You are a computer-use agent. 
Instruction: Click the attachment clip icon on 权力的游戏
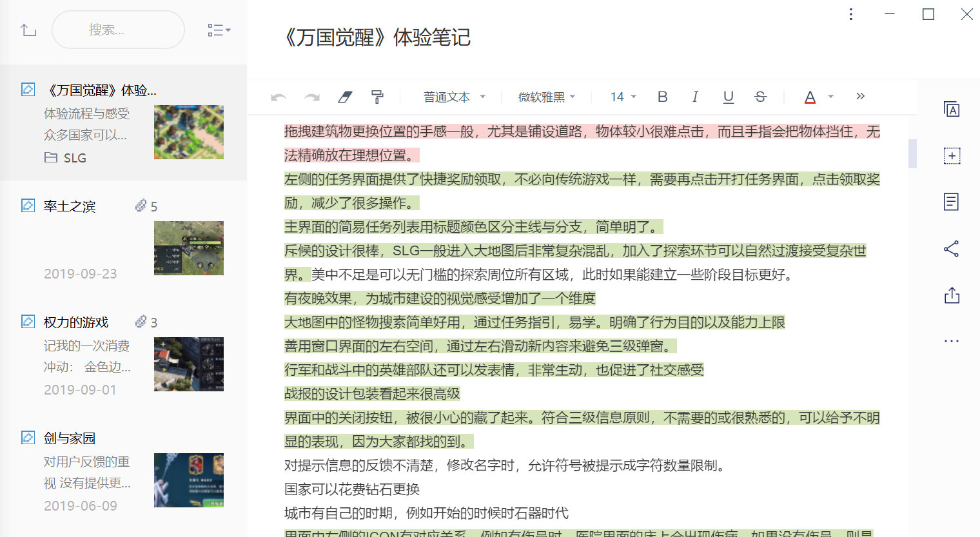pos(141,322)
